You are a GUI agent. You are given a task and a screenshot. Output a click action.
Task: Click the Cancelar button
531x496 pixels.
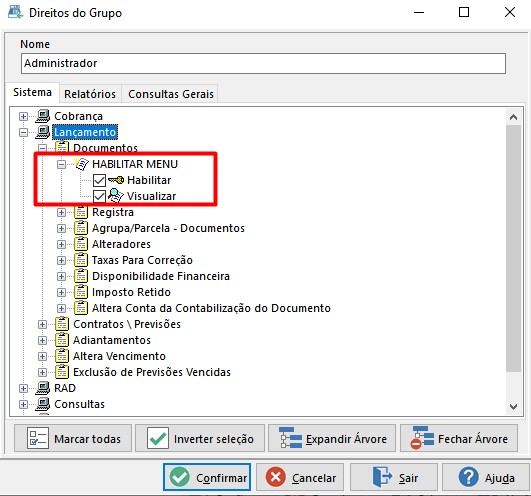(x=300, y=477)
